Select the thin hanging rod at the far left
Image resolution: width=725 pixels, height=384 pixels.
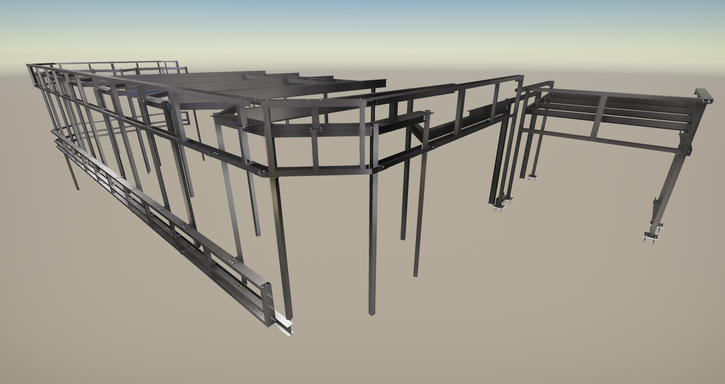point(72,172)
